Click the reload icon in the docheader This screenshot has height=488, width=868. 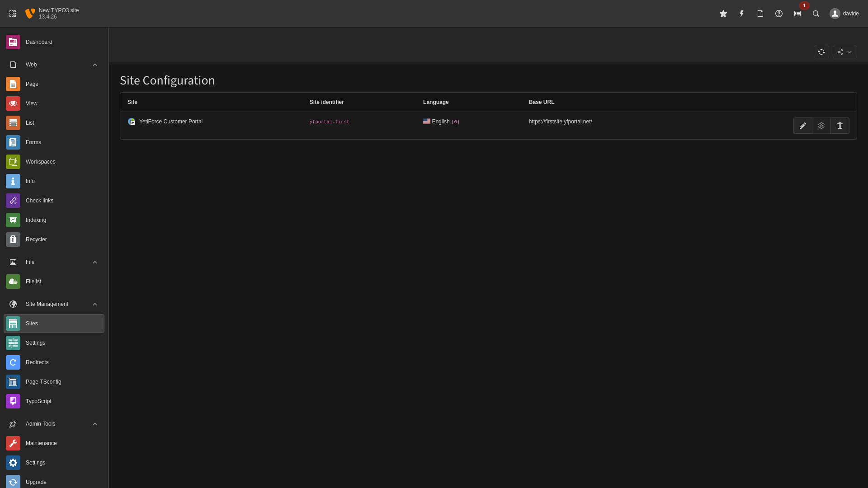821,52
